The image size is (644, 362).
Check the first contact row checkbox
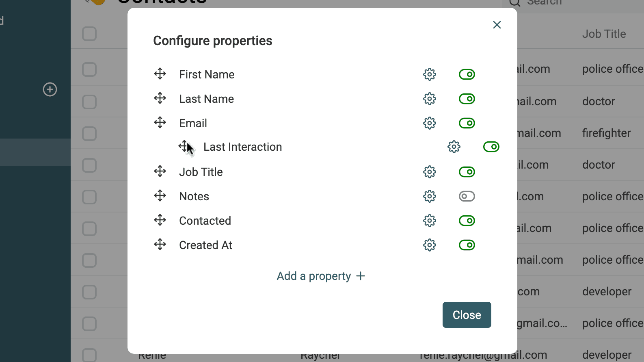tap(89, 69)
